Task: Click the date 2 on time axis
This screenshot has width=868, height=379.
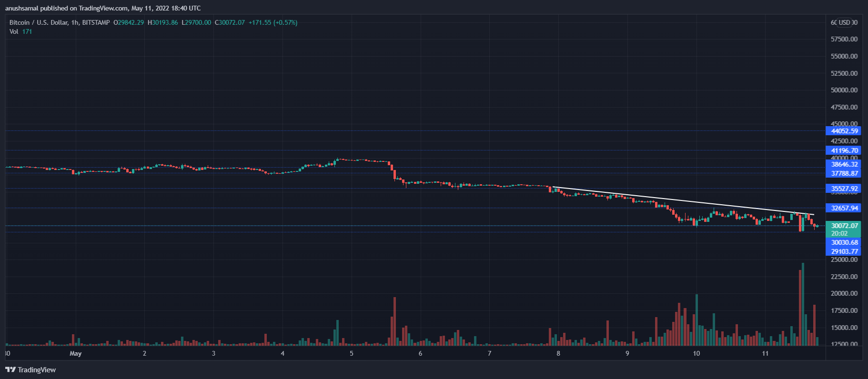Action: (145, 353)
